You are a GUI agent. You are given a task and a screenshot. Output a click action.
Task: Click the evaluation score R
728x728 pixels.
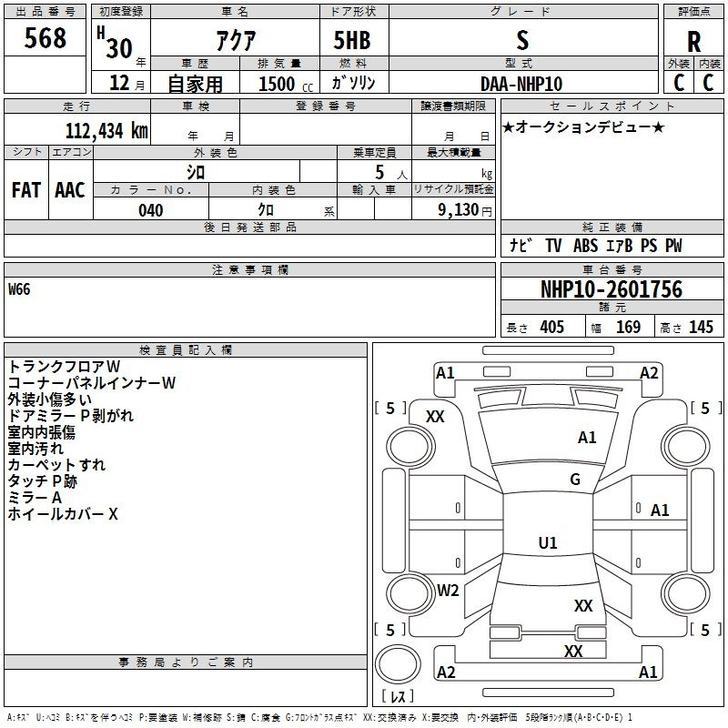click(x=693, y=41)
